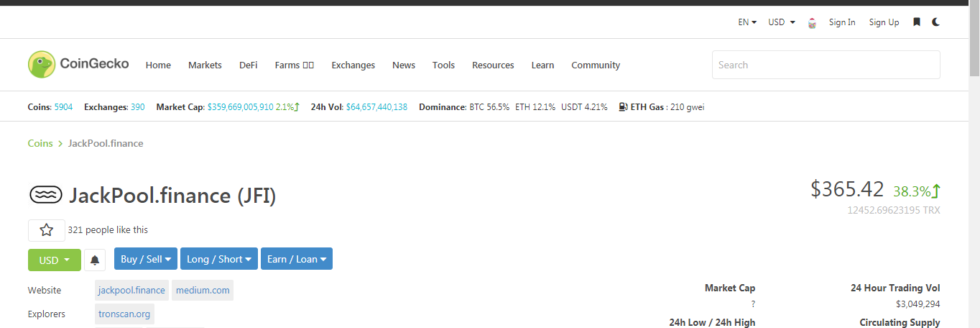Click Sign Up link

pyautogui.click(x=884, y=22)
